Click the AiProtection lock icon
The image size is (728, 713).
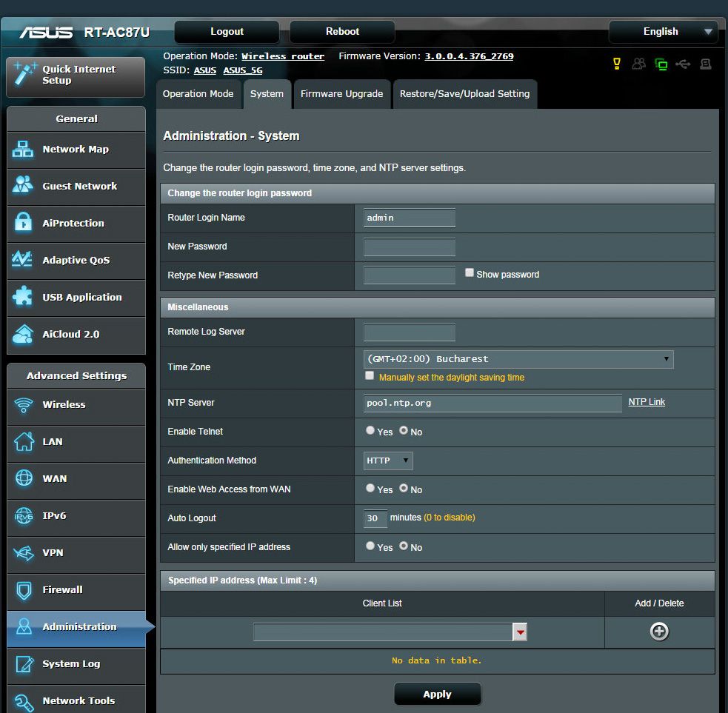coord(24,223)
